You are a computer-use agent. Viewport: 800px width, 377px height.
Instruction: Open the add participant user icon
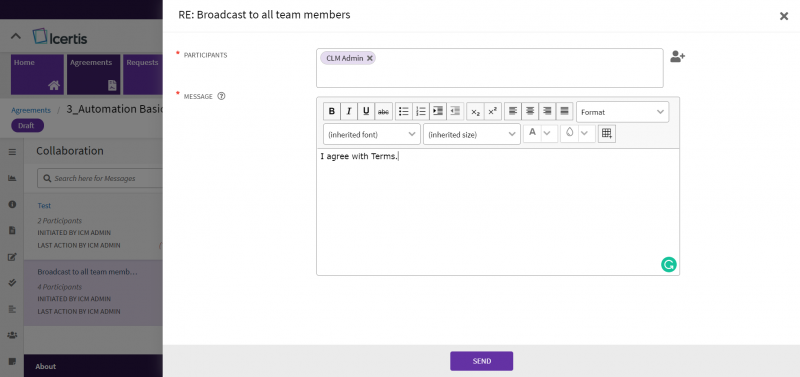tap(677, 57)
